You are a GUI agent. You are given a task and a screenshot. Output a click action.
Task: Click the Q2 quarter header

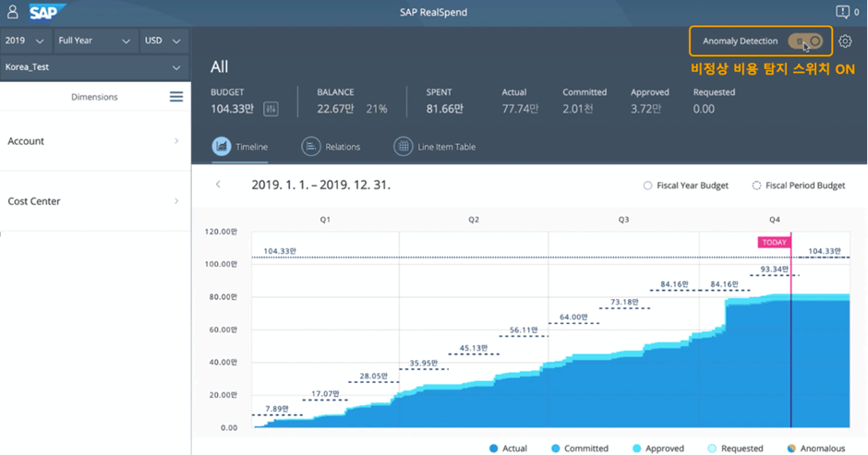point(474,220)
